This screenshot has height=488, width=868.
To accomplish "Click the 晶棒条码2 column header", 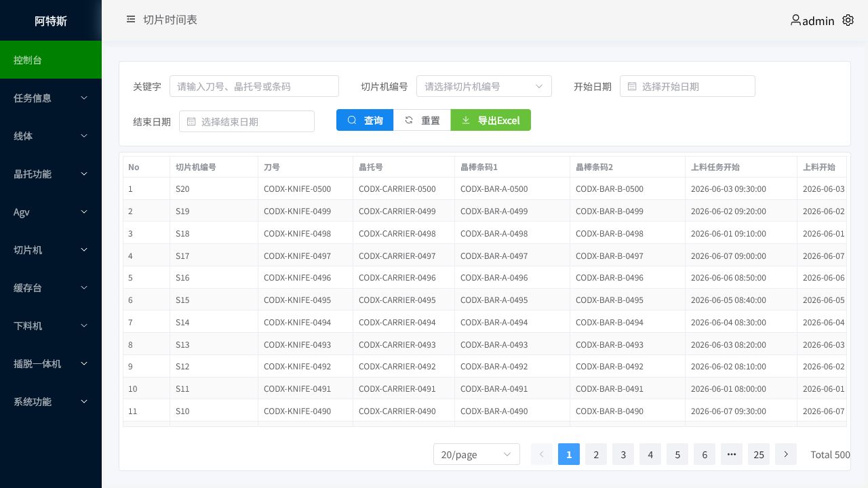I will click(628, 167).
